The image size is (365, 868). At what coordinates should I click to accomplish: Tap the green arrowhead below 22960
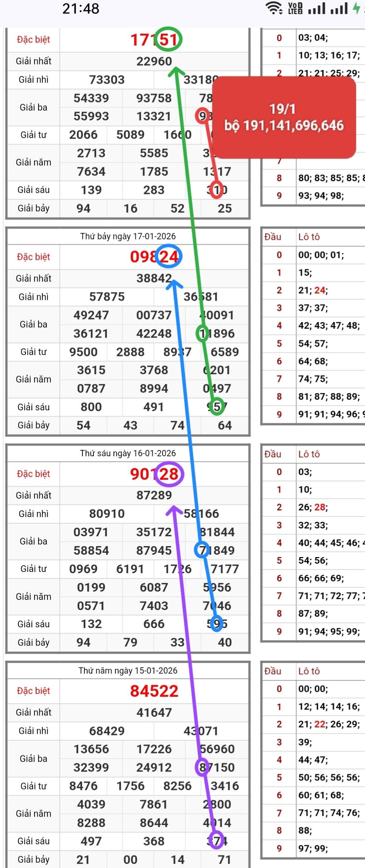click(x=176, y=71)
